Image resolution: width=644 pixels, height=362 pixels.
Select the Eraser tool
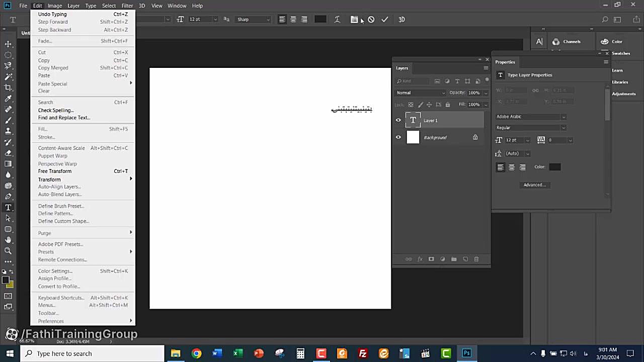point(8,153)
